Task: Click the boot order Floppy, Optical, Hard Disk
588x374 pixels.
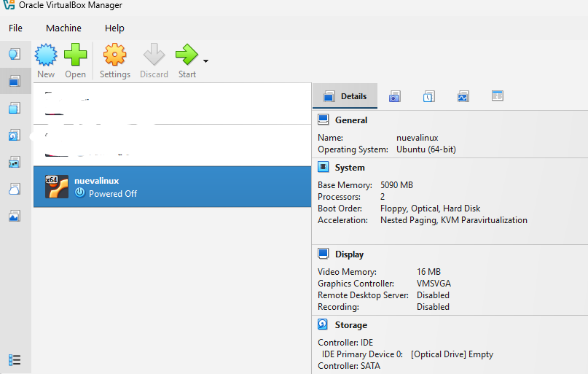Action: pos(430,209)
